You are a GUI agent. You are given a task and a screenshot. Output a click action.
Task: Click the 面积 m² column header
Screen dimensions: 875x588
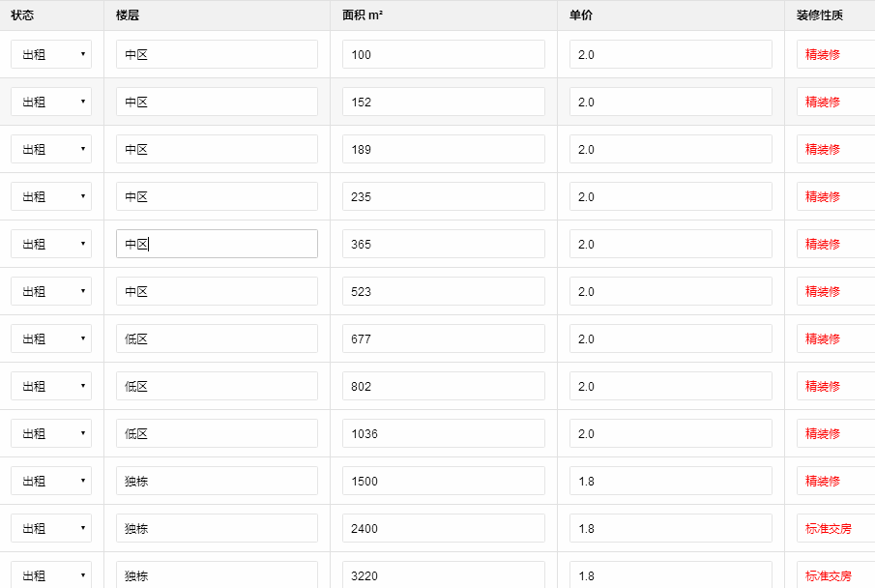click(363, 15)
